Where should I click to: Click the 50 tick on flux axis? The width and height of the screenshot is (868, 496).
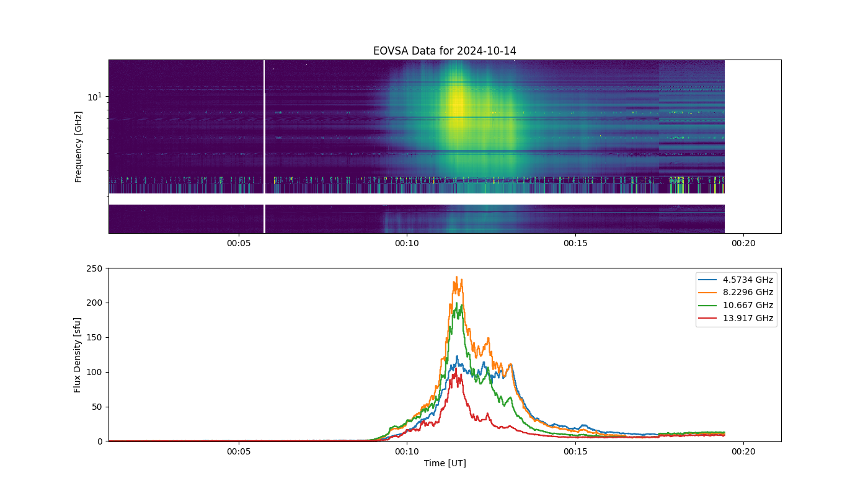[x=97, y=407]
